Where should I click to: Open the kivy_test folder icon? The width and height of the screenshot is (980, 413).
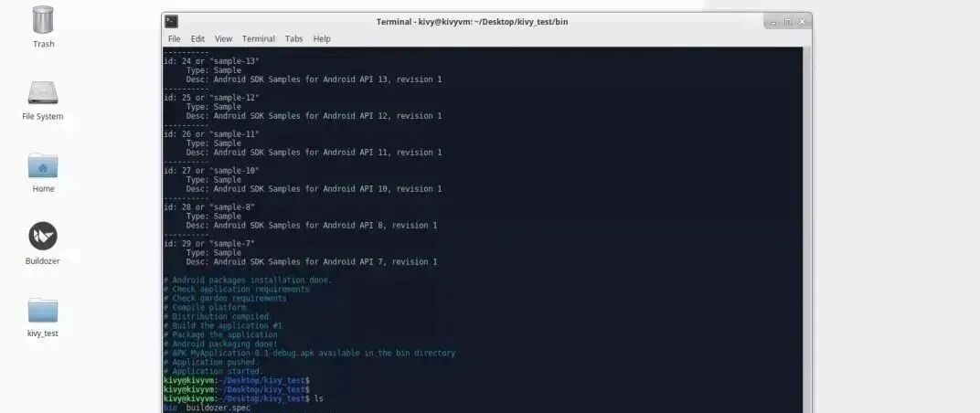point(43,311)
